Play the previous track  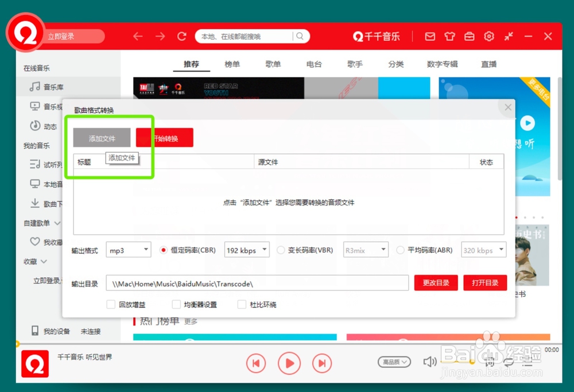(x=256, y=363)
